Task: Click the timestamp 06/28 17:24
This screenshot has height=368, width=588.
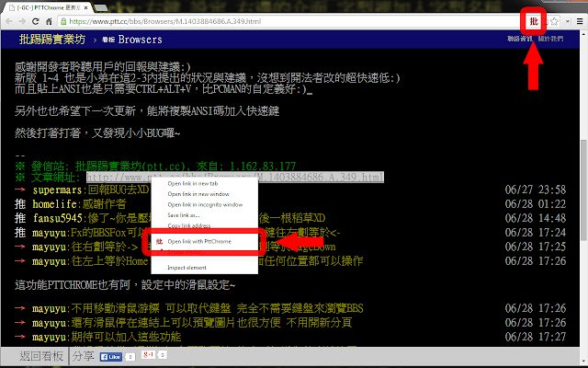Action: tap(536, 233)
